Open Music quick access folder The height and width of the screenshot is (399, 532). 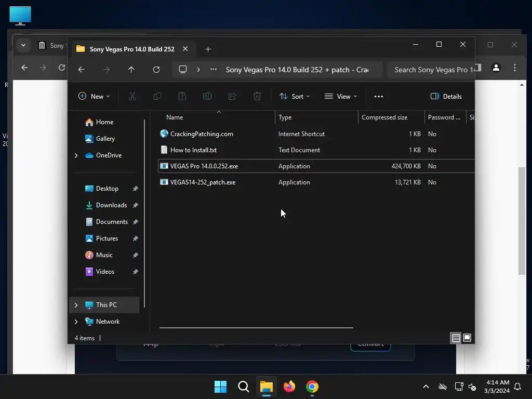click(104, 255)
